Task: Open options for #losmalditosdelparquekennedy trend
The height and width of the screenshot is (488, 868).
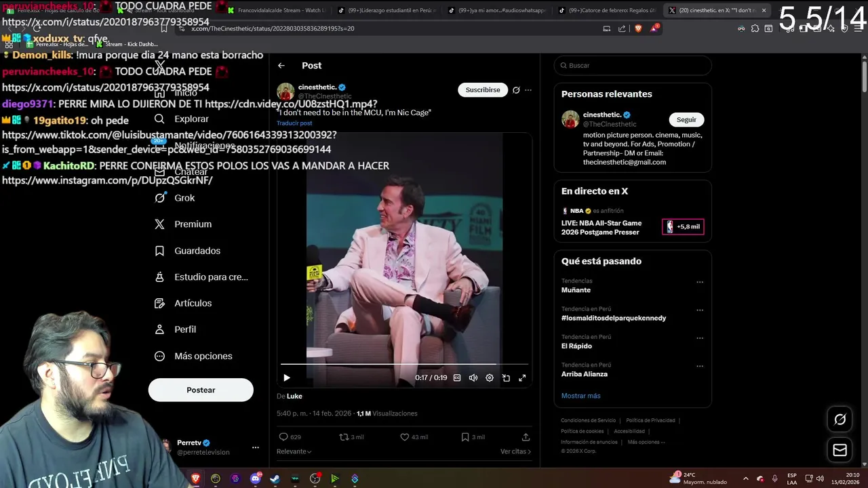Action: 700,310
